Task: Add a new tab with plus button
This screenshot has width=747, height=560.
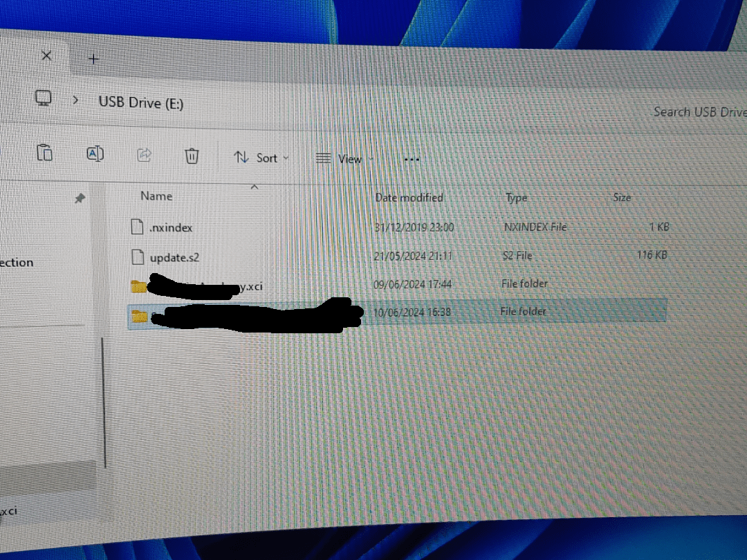Action: (x=93, y=59)
